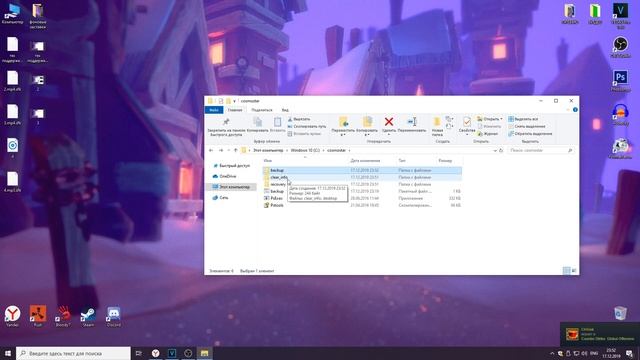
Task: Click the Explorer help question icon
Action: point(575,110)
